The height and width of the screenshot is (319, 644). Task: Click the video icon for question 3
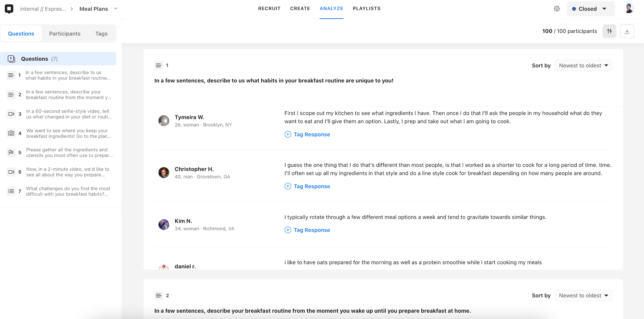click(x=11, y=114)
